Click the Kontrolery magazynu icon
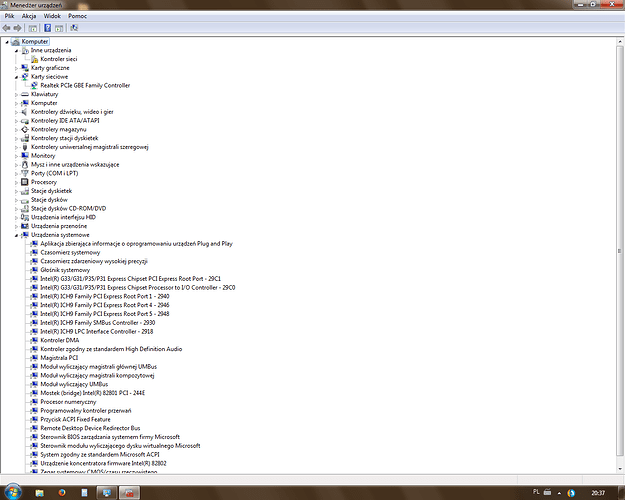This screenshot has height=500, width=625. [x=25, y=129]
